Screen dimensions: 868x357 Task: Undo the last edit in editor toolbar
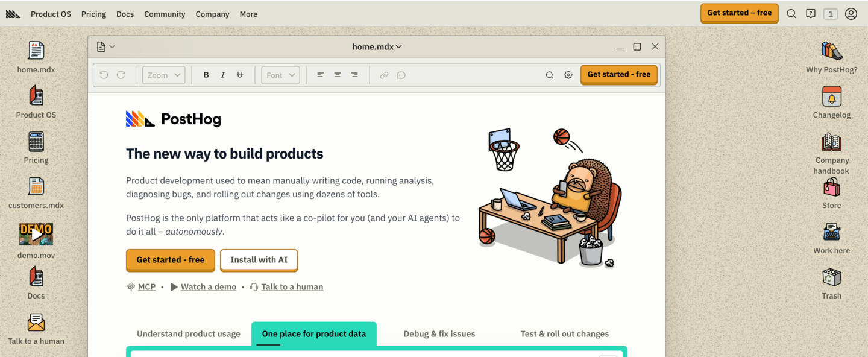point(104,75)
